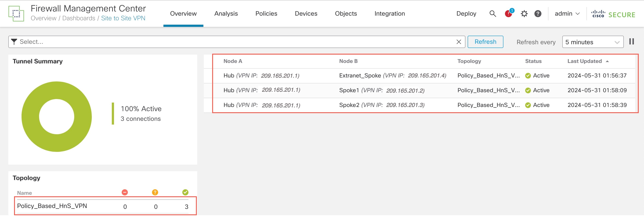
Task: Open the help question mark icon
Action: point(538,13)
